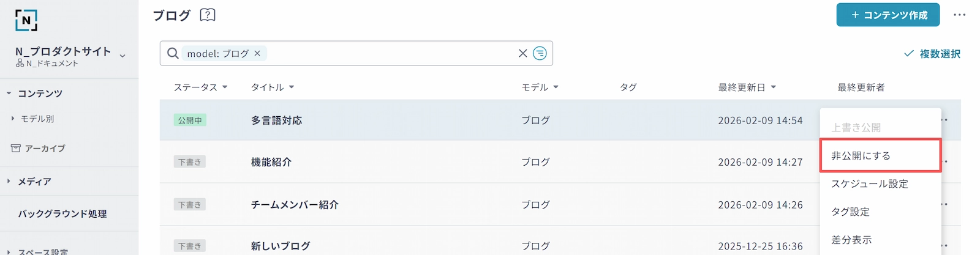Clear the search field with X icon
This screenshot has width=980, height=255.
[522, 53]
